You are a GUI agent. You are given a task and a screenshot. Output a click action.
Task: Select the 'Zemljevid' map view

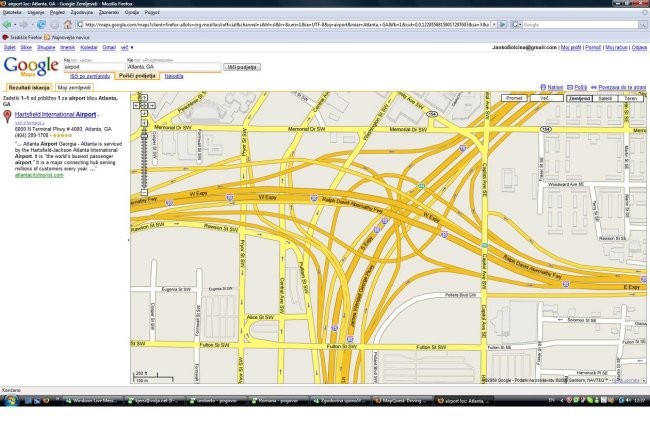[x=579, y=98]
